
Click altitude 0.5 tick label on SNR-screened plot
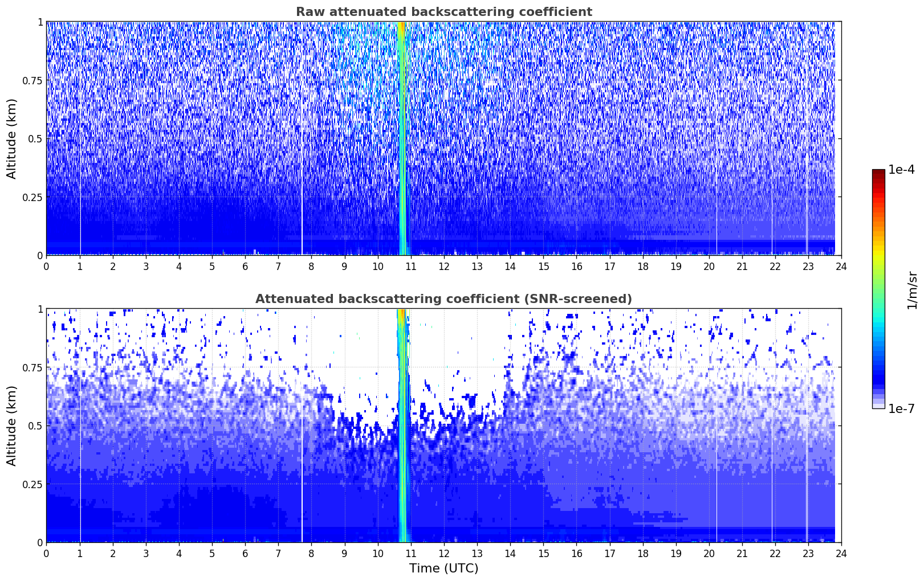pyautogui.click(x=35, y=425)
